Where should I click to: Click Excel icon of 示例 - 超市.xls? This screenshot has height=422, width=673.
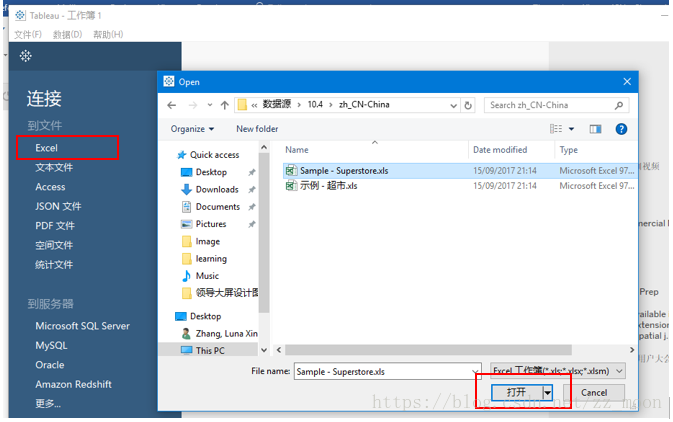(x=291, y=186)
